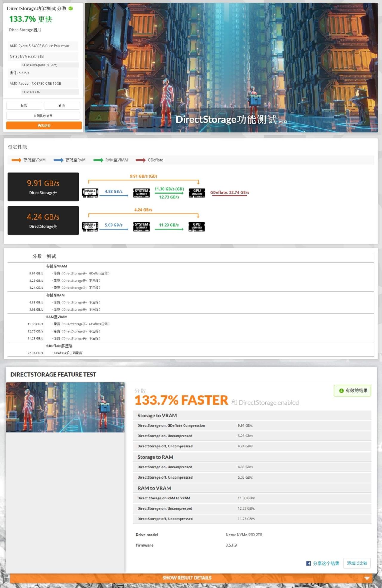
Task: Open the small test thumbnail under DIRECTSTORAGE FEATURE TEST
Action: [x=65, y=407]
